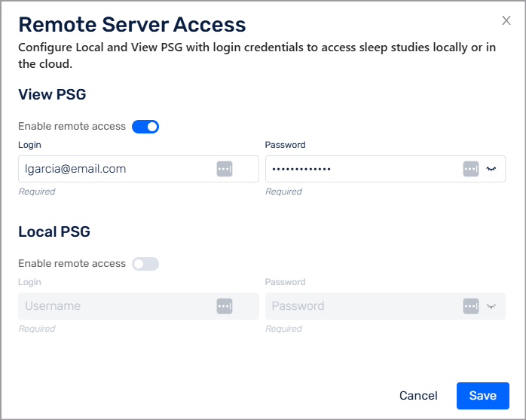Click the Local PSG heading
526x420 pixels.
(54, 231)
